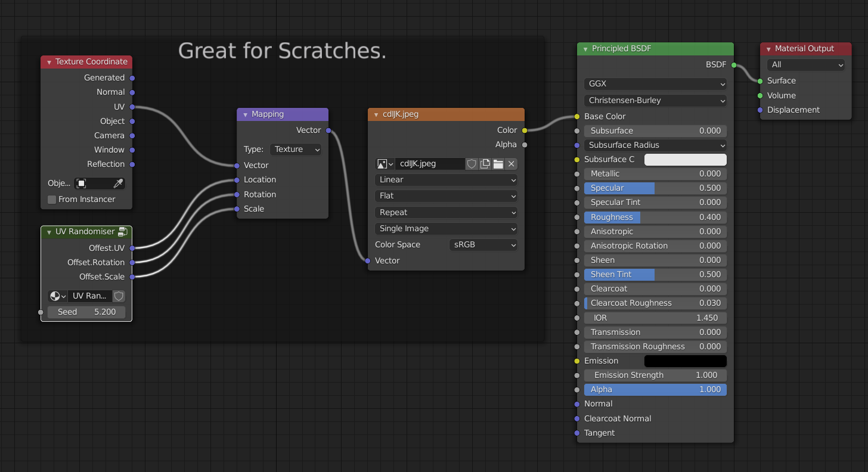This screenshot has height=472, width=868.
Task: Click yellow Color output socket of image node
Action: coord(525,130)
